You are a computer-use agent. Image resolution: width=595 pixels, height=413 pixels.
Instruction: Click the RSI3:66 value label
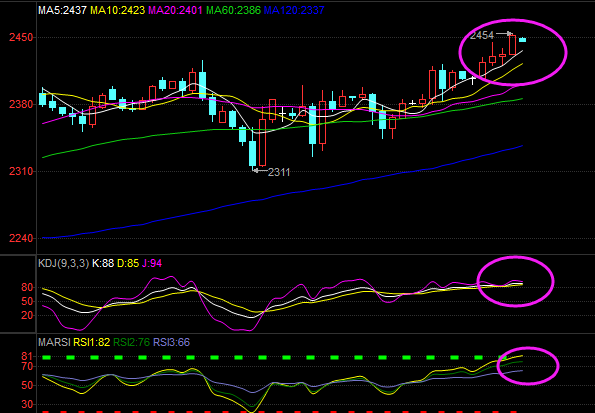[171, 342]
